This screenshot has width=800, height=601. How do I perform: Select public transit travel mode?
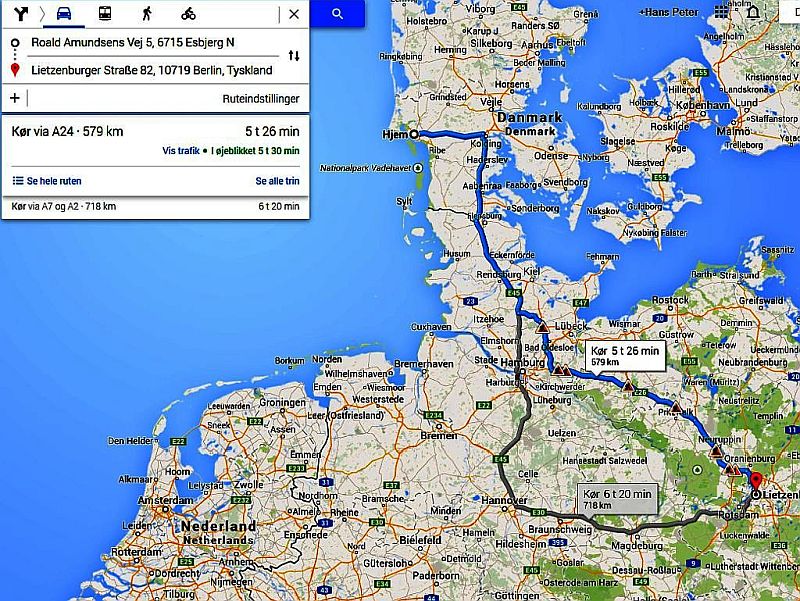click(x=105, y=14)
